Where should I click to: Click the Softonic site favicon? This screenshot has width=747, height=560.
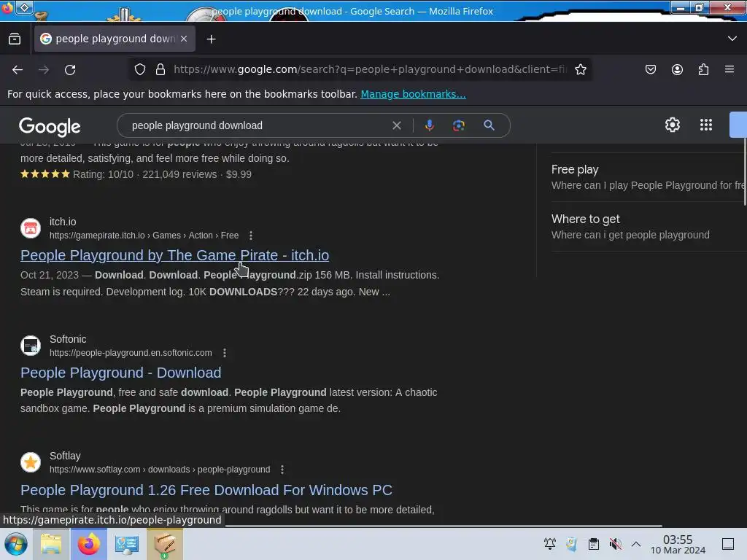(x=31, y=345)
